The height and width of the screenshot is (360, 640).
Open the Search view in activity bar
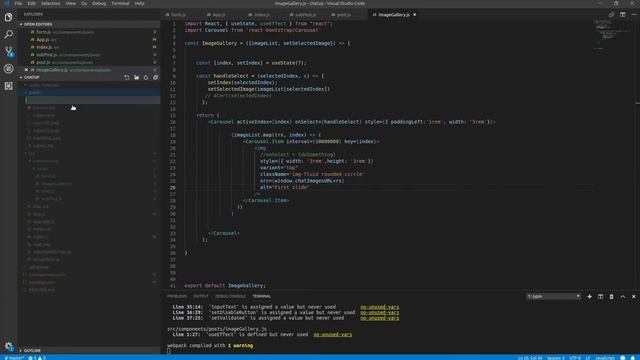click(x=9, y=34)
